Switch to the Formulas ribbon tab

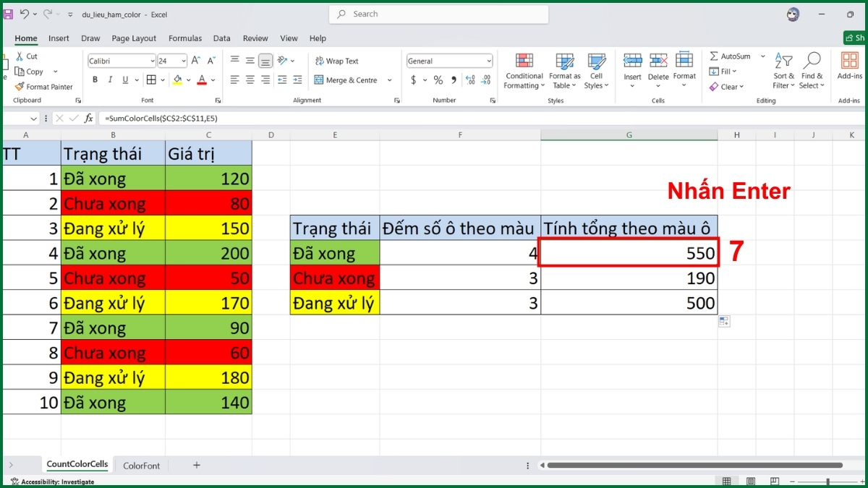point(185,38)
